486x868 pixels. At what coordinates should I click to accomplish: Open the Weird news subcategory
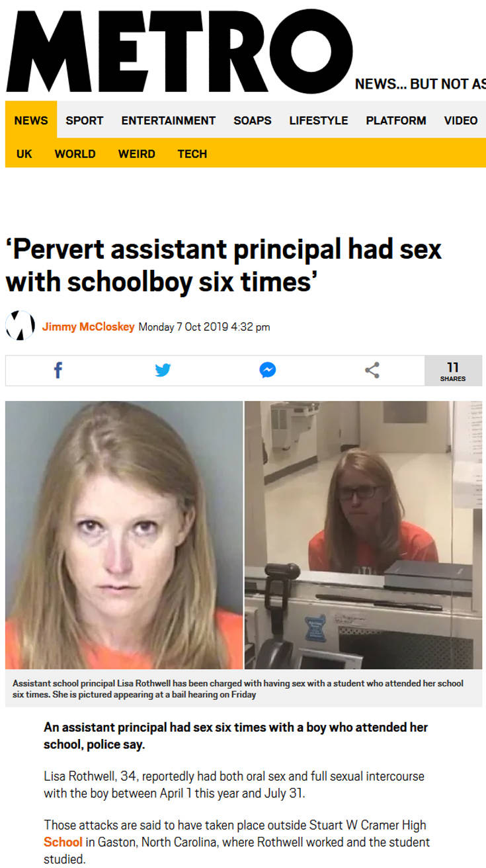pos(137,153)
